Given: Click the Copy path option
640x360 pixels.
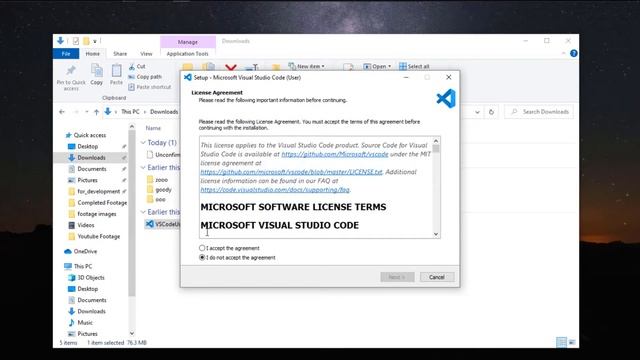Looking at the screenshot, I should pyautogui.click(x=145, y=77).
